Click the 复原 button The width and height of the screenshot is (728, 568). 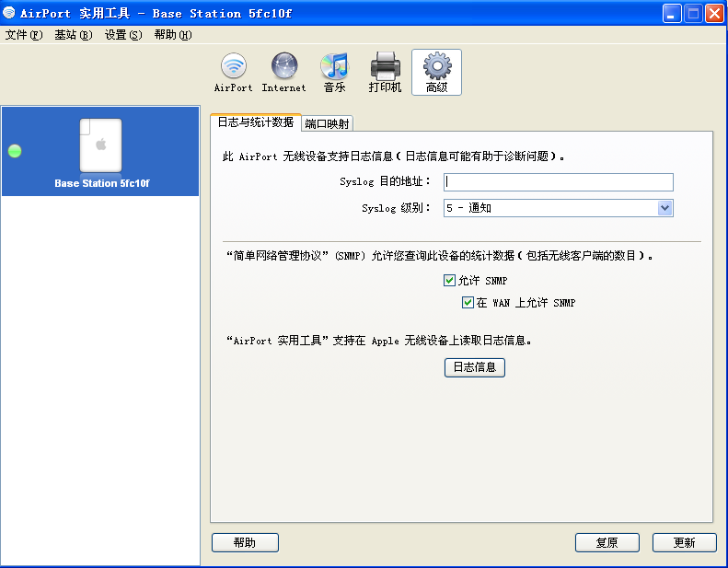click(607, 542)
